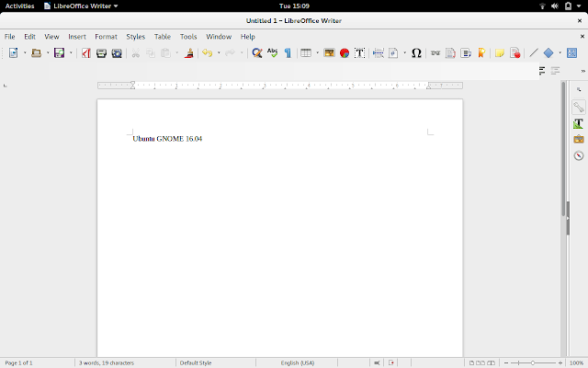This screenshot has width=588, height=368.
Task: Insert special character Omega
Action: (416, 53)
